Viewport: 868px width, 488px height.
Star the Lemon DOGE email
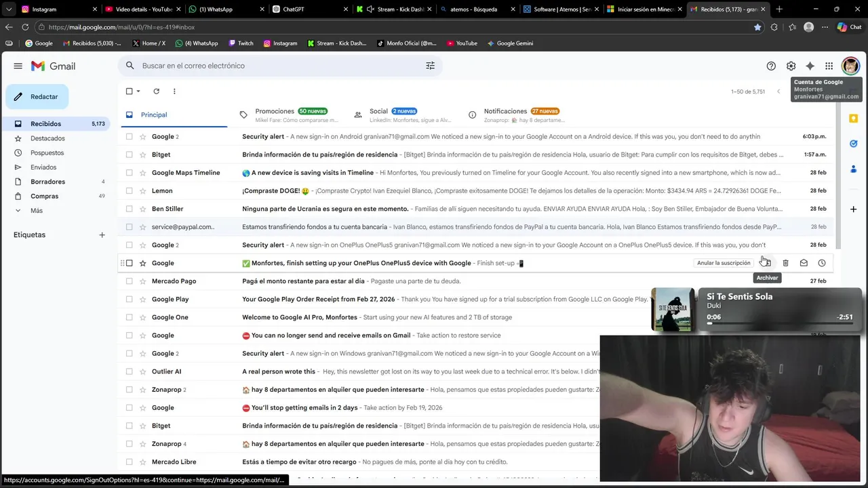tap(142, 191)
